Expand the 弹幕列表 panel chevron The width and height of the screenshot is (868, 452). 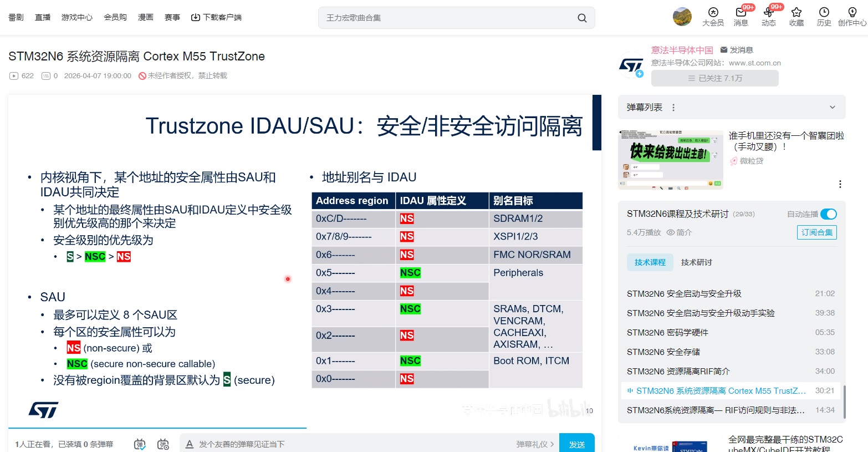(832, 108)
